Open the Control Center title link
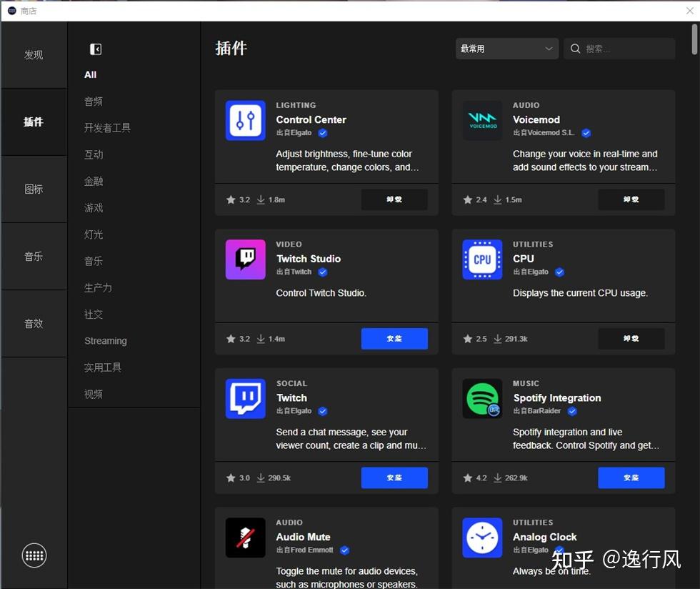The height and width of the screenshot is (589, 700). [x=311, y=120]
